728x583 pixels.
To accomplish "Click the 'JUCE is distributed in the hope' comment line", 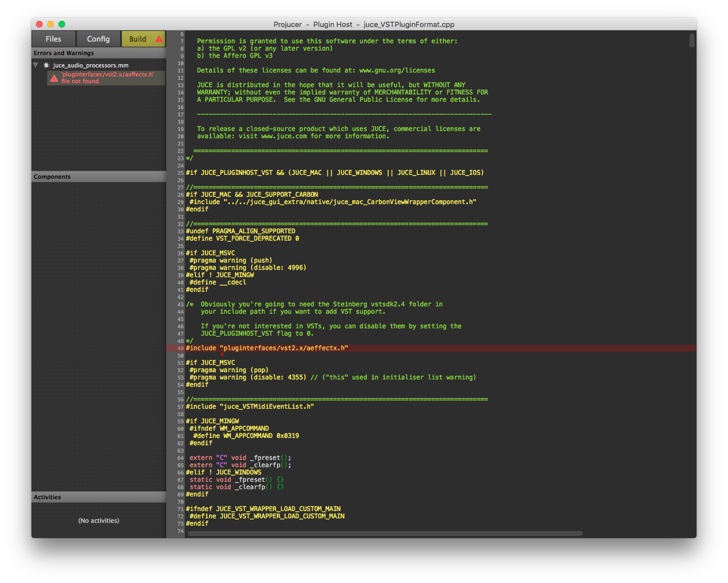I will 331,85.
